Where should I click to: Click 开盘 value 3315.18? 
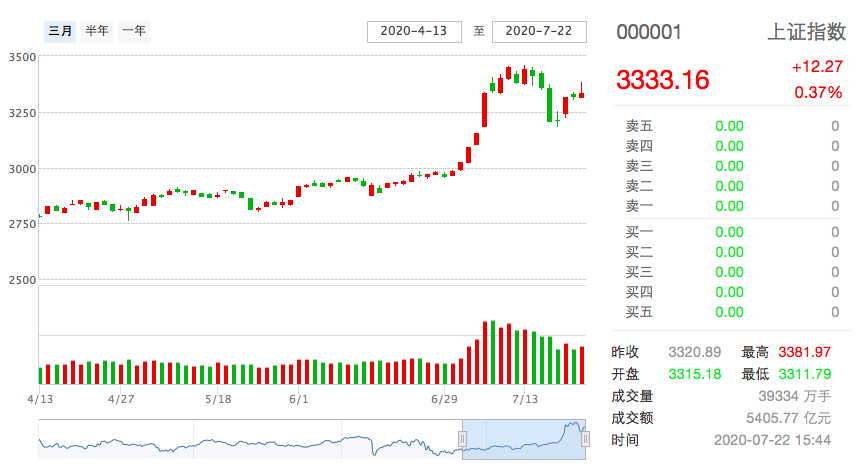(x=695, y=374)
